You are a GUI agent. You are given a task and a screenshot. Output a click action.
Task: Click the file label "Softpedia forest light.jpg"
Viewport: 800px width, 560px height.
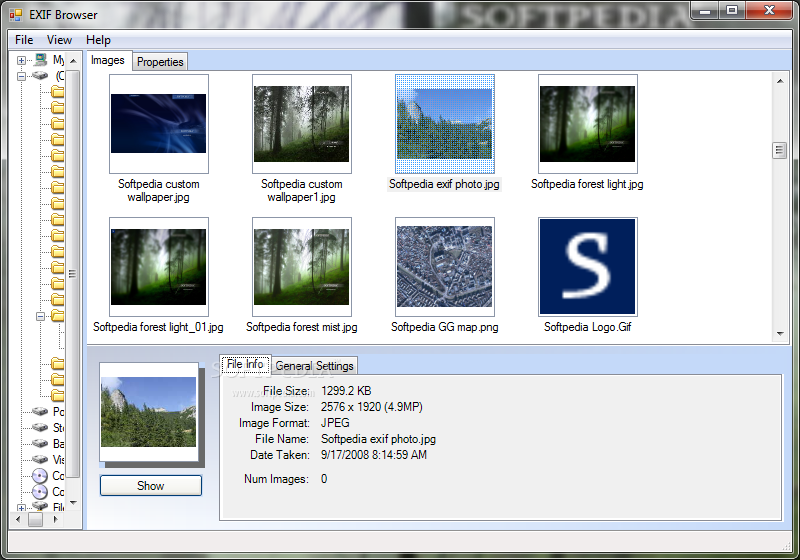[587, 184]
